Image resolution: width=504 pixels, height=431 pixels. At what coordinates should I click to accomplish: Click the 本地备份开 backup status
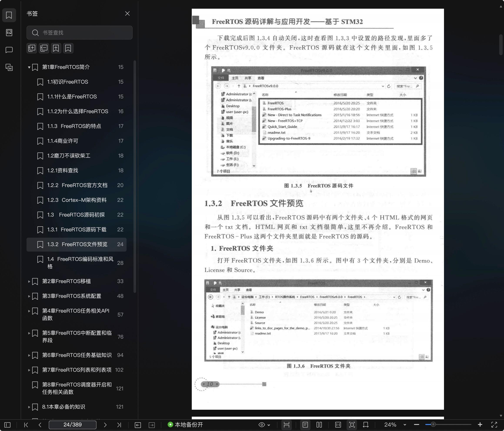point(185,425)
